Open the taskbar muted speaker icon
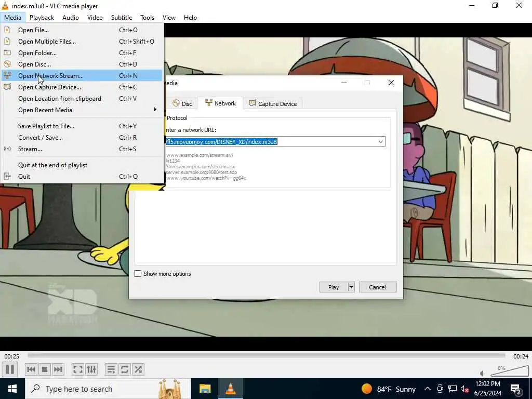The image size is (532, 399). (465, 389)
